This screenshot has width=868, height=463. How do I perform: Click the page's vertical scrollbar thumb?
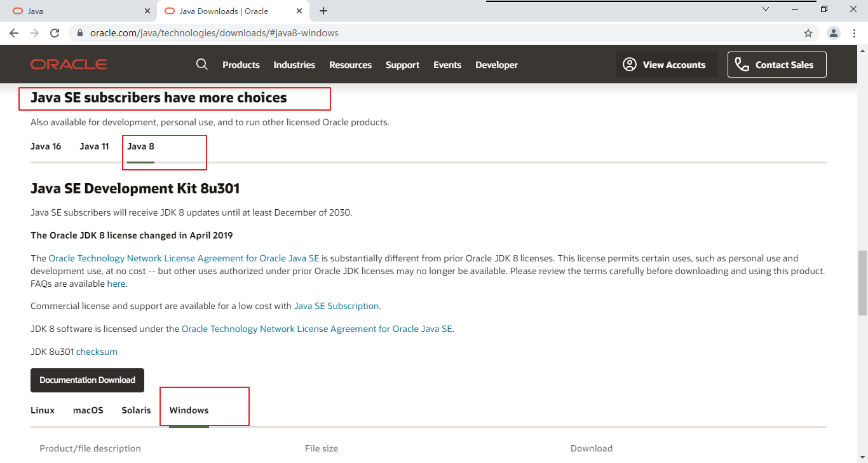click(x=862, y=283)
